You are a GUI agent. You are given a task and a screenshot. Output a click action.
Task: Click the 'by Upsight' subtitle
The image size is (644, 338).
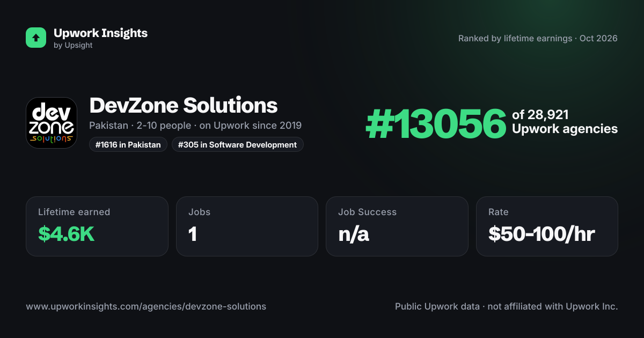click(x=73, y=46)
